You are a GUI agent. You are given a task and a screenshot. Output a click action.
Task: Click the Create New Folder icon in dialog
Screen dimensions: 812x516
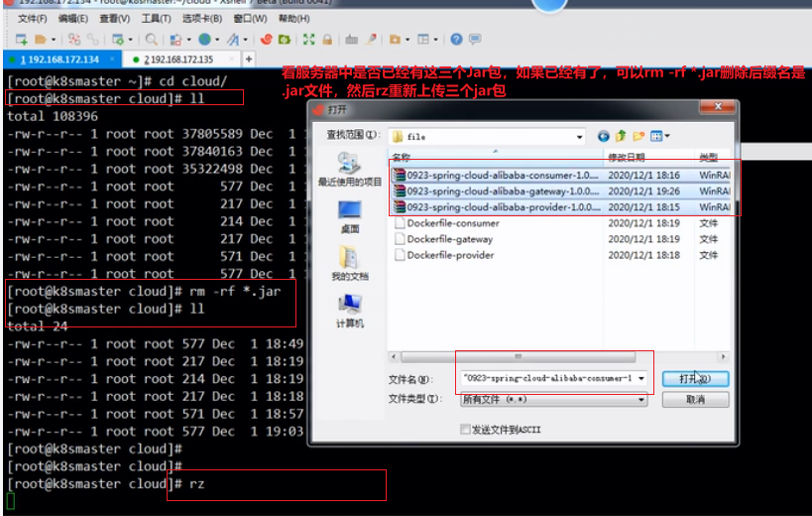(x=638, y=136)
